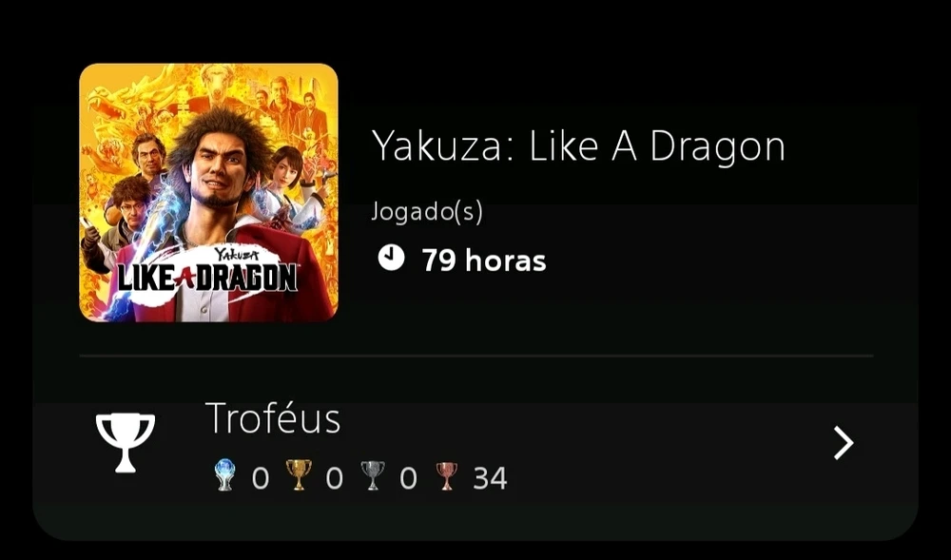Click the bronze trophy count 34
This screenshot has height=560, width=951.
coord(490,478)
